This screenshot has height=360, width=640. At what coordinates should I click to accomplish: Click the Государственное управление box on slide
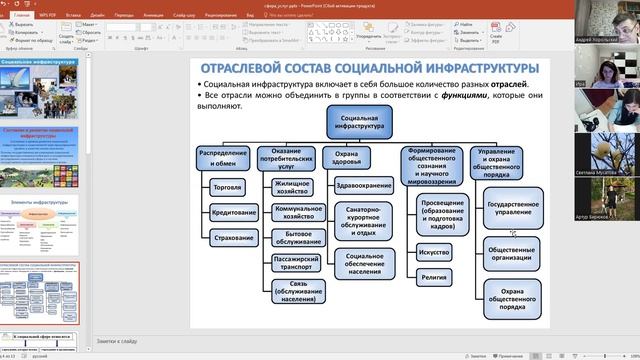point(513,208)
